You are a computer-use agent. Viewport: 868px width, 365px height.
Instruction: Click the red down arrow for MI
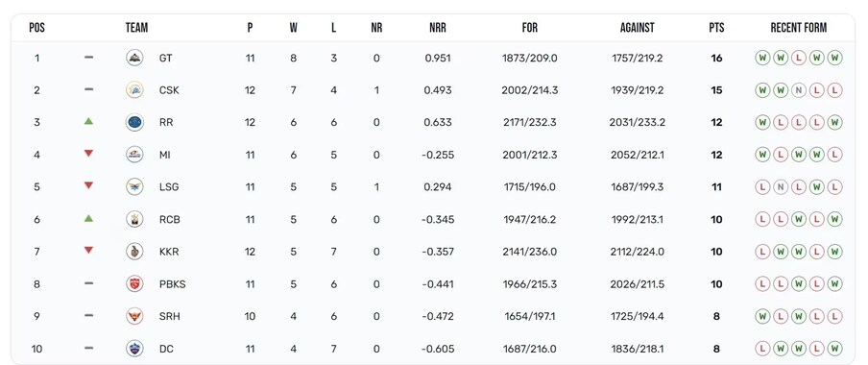coord(88,154)
